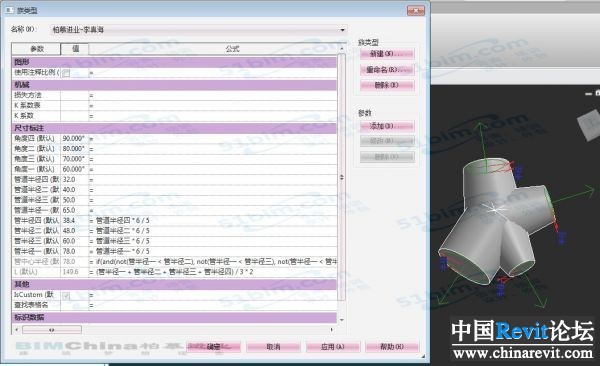Collapse the 其他 parameter group
Viewport: 600px width, 366px height.
174,284
